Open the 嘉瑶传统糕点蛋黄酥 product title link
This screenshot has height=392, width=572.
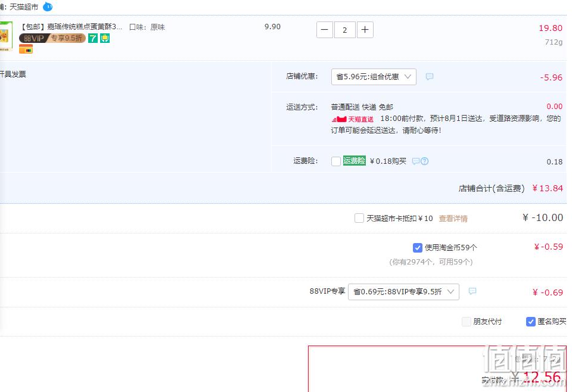pos(71,27)
